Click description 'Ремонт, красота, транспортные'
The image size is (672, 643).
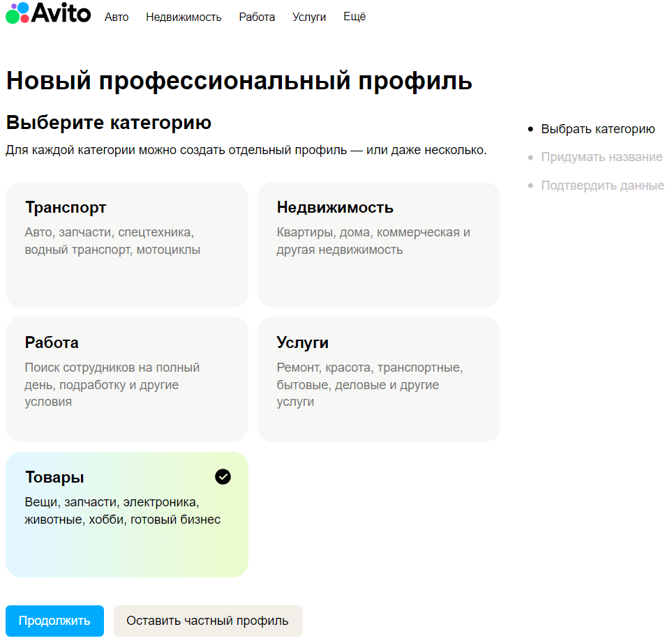point(369,385)
